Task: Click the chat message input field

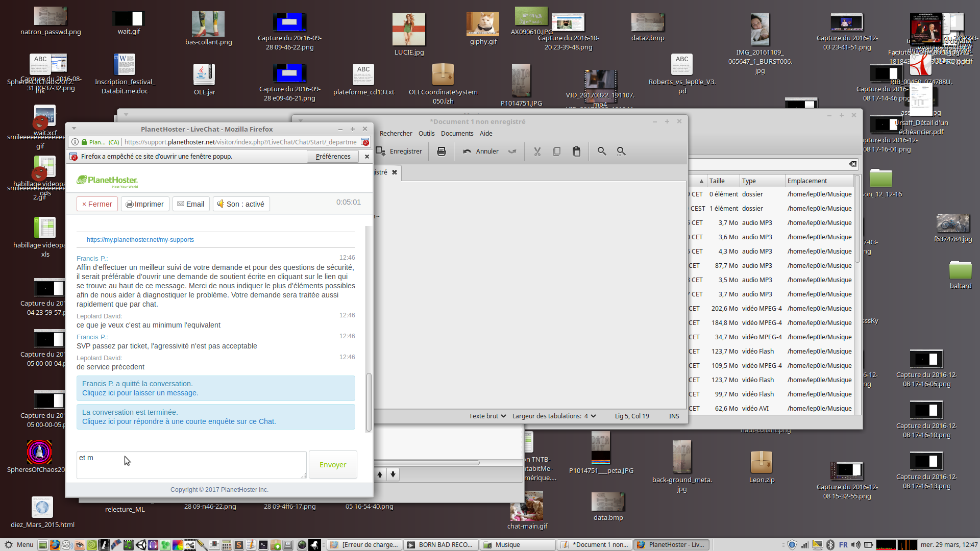Action: tap(191, 465)
